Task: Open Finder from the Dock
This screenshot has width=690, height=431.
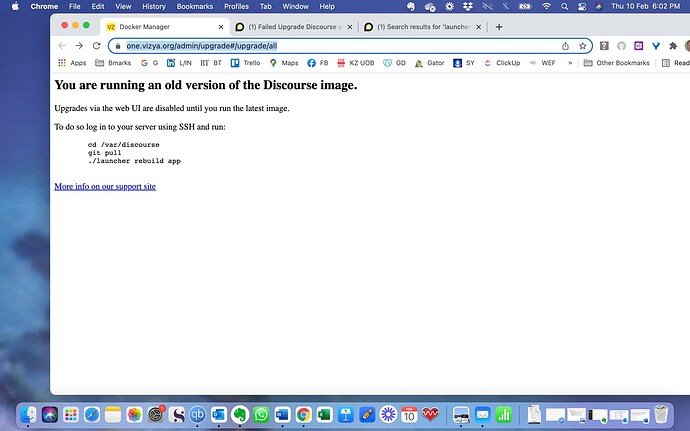Action: point(29,414)
